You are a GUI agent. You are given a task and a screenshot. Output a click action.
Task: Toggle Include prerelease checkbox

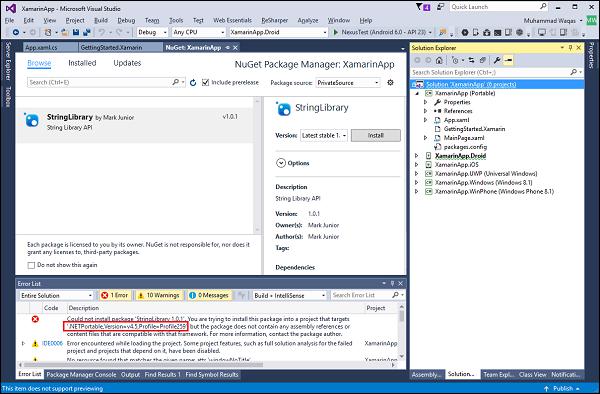[x=205, y=82]
